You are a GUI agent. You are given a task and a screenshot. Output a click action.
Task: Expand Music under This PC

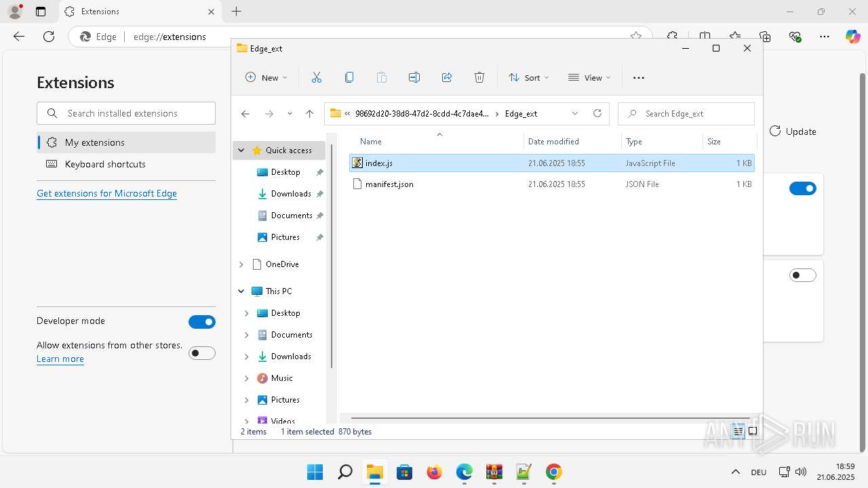tap(247, 378)
